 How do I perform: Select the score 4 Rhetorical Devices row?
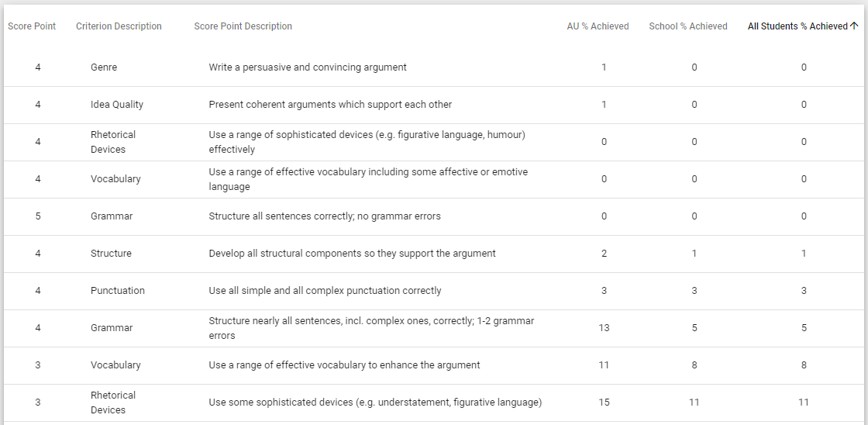(x=434, y=142)
